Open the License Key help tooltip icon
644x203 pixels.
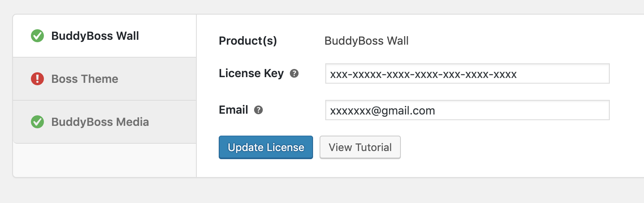point(294,73)
